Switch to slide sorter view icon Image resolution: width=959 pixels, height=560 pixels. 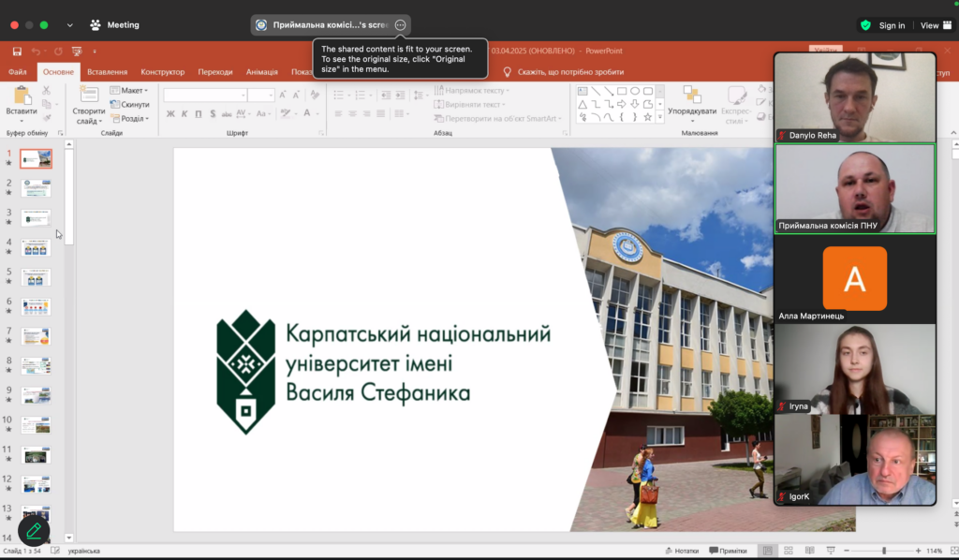(789, 551)
